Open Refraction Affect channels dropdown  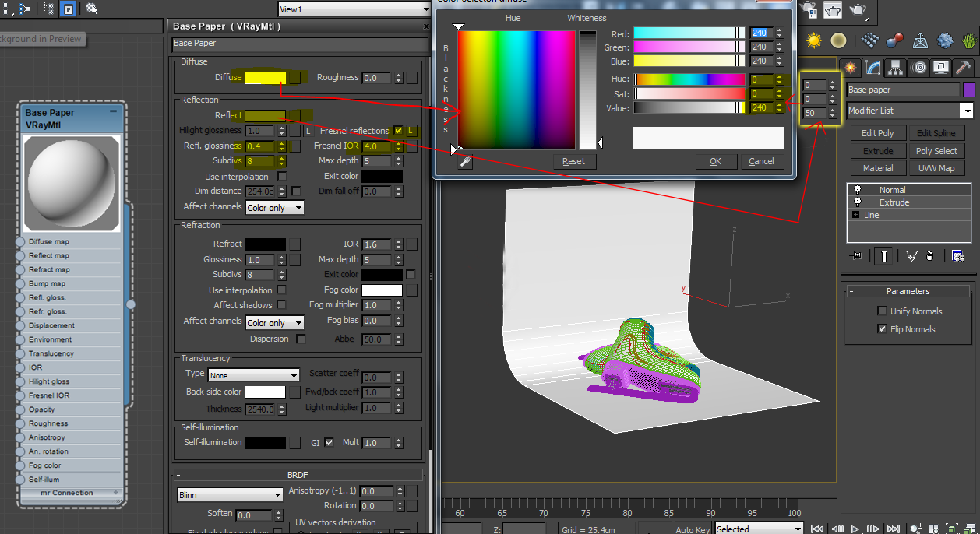(x=274, y=322)
